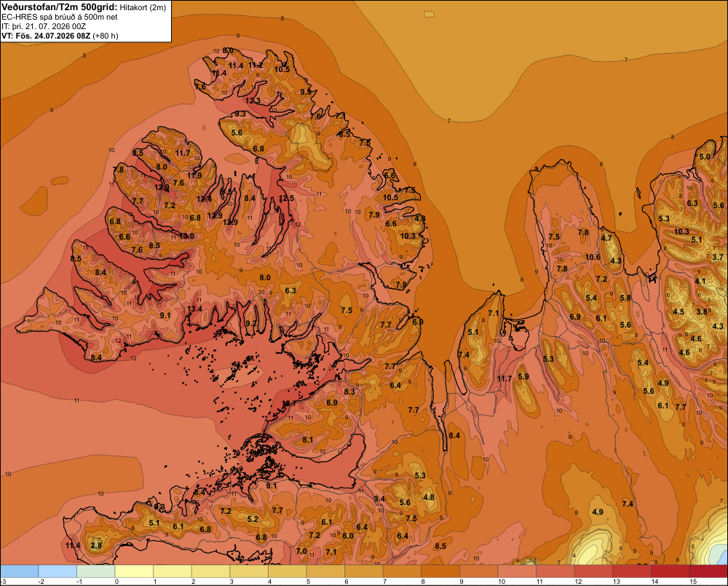728x586 pixels.
Task: Click the temperature value '13.4' on the map
Action: click(194, 309)
